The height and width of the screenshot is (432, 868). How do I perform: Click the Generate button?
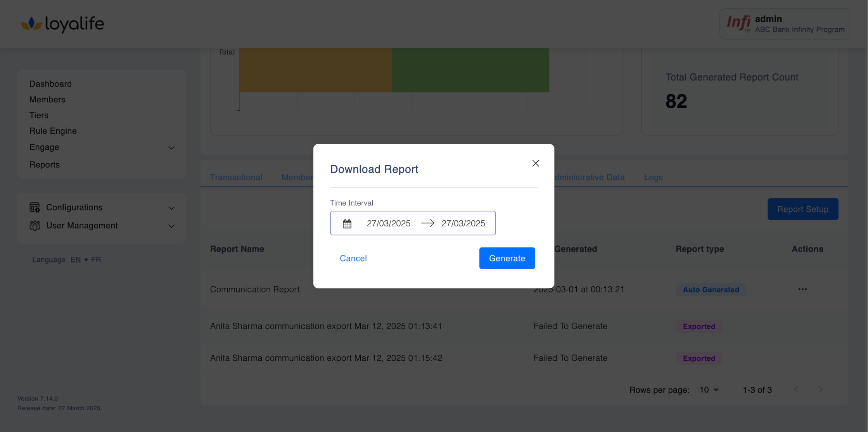(x=507, y=258)
